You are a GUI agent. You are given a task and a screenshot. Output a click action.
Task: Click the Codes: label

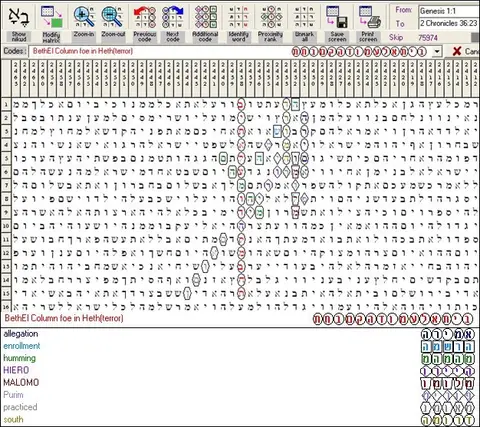point(15,51)
